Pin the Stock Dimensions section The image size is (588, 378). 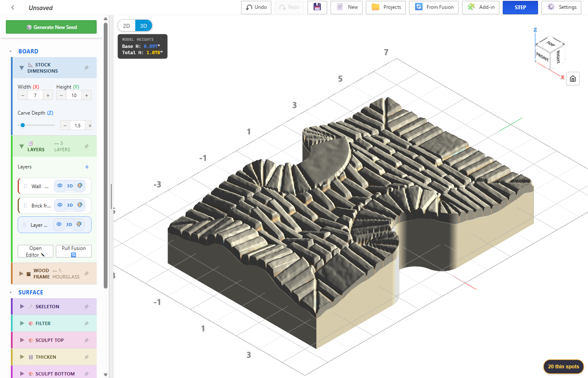(x=87, y=68)
